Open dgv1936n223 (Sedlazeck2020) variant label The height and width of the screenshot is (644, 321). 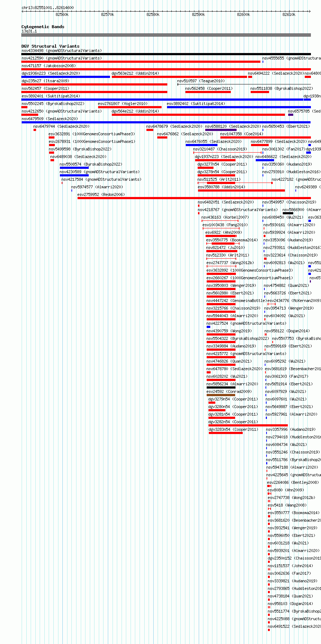click(51, 73)
